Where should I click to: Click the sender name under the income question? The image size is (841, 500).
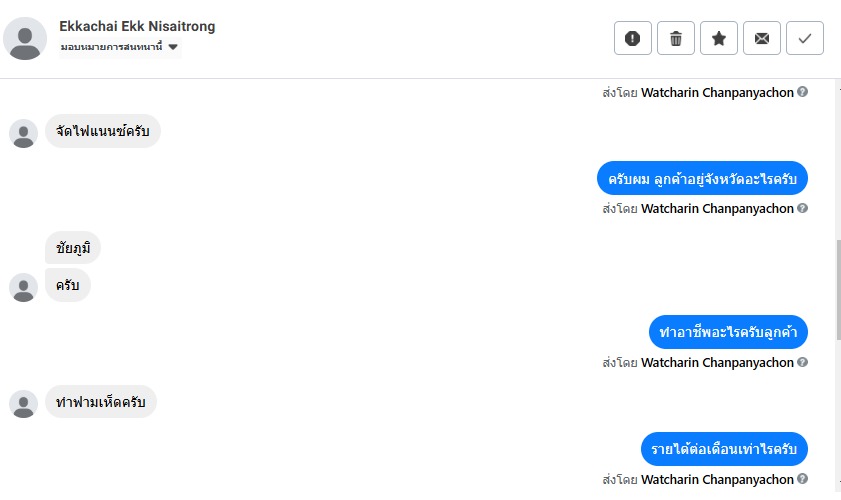(x=717, y=479)
